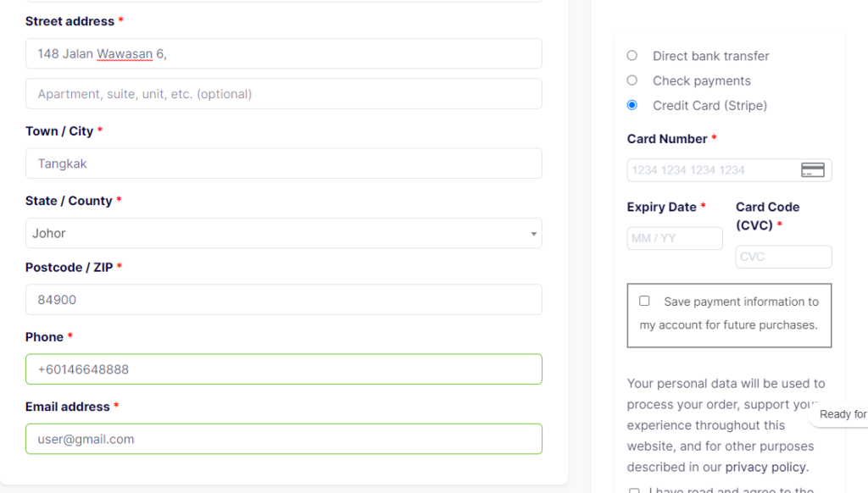Focus the Expiry Date MM / YY field
Image resolution: width=868 pixels, height=493 pixels.
[674, 238]
